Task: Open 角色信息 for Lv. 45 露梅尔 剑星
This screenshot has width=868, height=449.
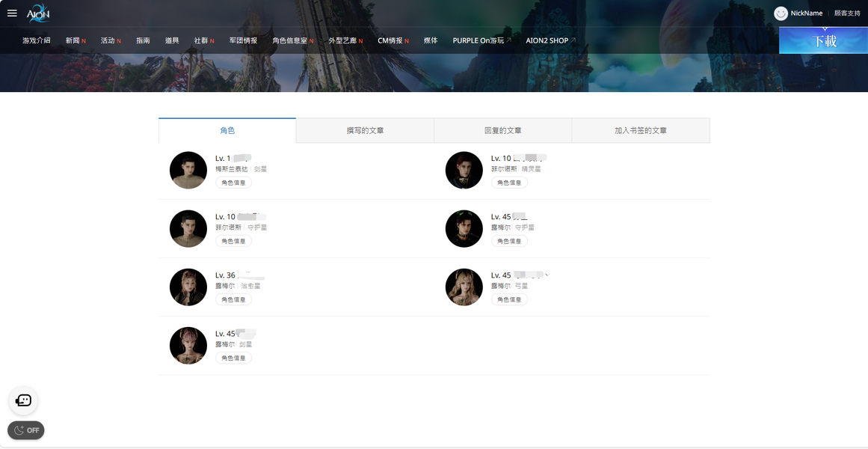Action: click(x=233, y=358)
